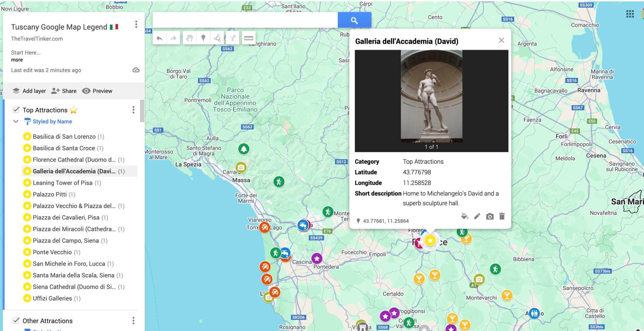Viewport: 644px width, 331px height.
Task: Click inside the map search field
Action: tap(245, 20)
